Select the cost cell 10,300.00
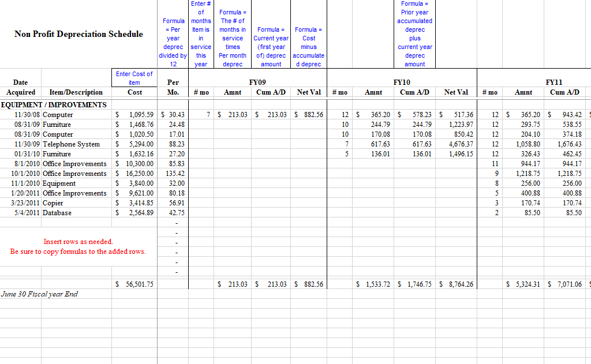Viewport: 591px width, 364px height. pyautogui.click(x=140, y=163)
